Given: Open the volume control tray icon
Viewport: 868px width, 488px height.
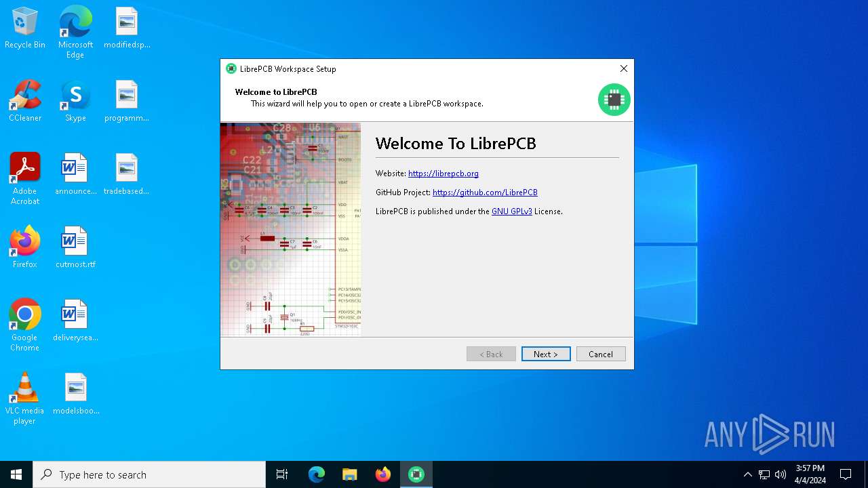Looking at the screenshot, I should click(781, 474).
